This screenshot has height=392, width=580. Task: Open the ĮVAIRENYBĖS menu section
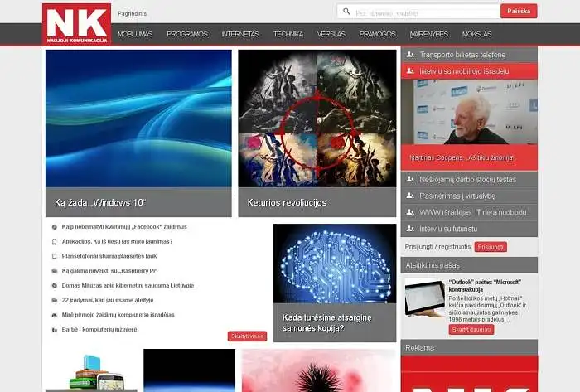[429, 34]
